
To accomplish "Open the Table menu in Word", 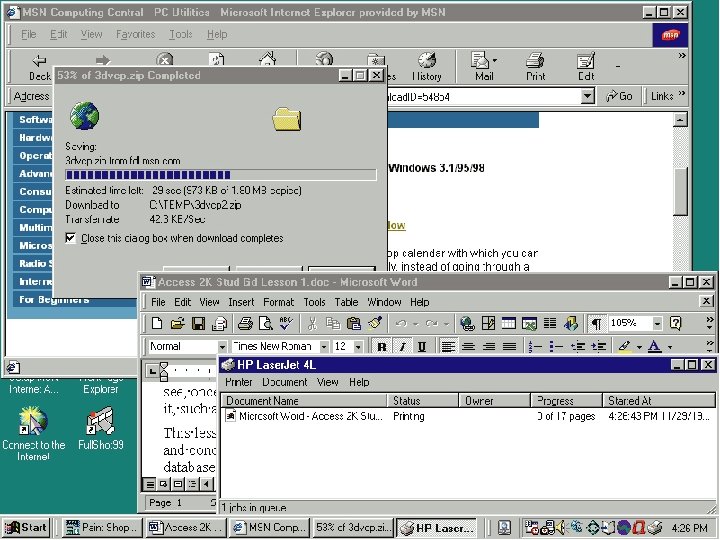I will [x=346, y=302].
